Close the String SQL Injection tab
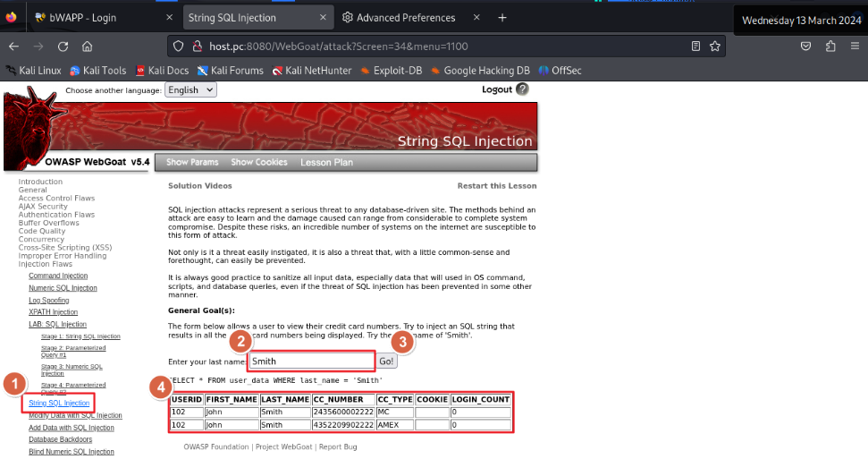This screenshot has width=868, height=459. (x=323, y=18)
